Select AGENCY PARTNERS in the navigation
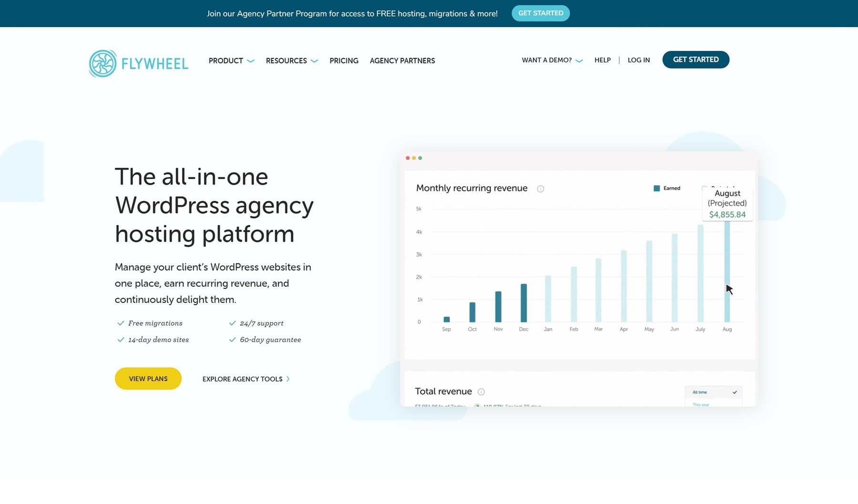Viewport: 858px width, 504px height. pyautogui.click(x=402, y=60)
